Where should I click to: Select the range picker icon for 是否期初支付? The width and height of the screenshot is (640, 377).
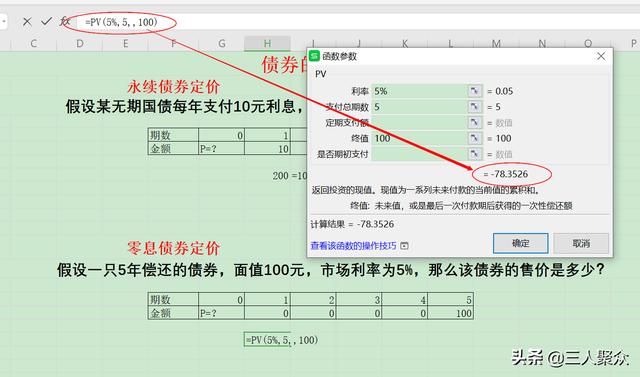(x=474, y=154)
